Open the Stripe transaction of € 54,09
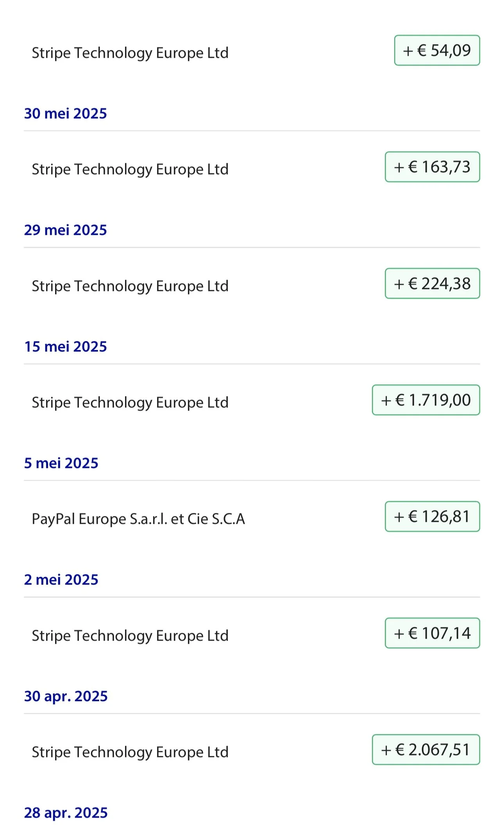Viewport: 504px width, 827px height. (x=252, y=51)
